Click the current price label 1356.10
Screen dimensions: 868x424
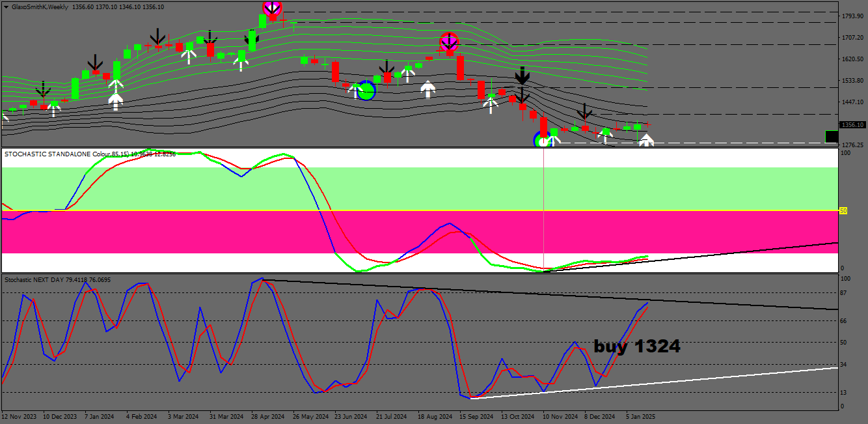click(852, 124)
